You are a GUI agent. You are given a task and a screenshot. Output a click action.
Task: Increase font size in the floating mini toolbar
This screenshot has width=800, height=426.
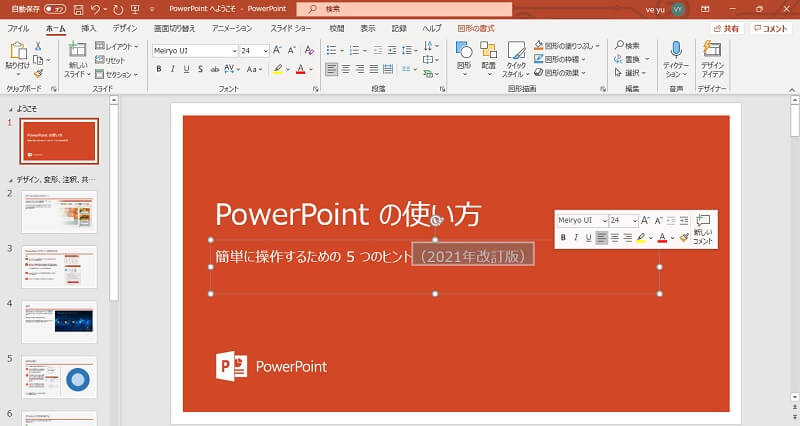coord(645,220)
